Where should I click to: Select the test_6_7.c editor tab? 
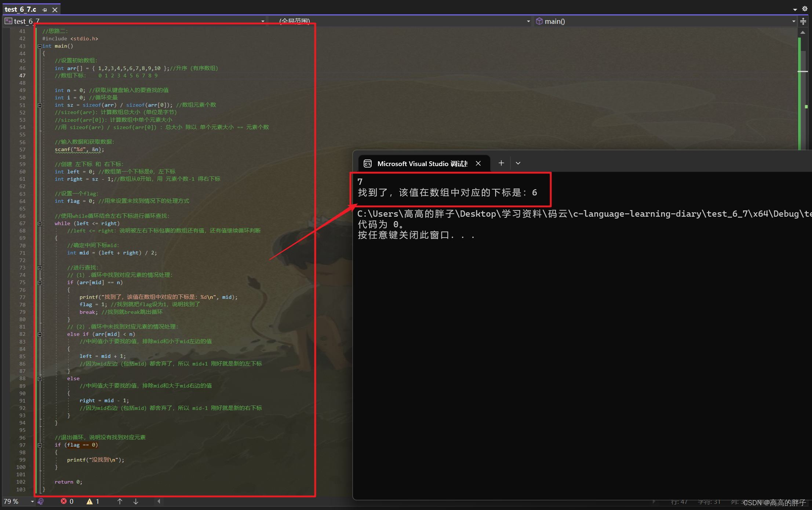[x=21, y=10]
